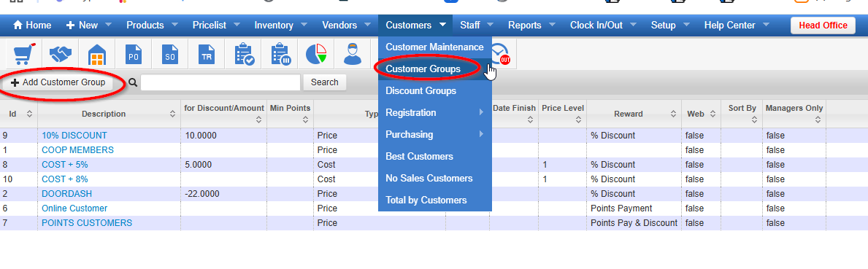Image resolution: width=868 pixels, height=269 pixels.
Task: Expand the Vendors dropdown arrow
Action: (368, 25)
